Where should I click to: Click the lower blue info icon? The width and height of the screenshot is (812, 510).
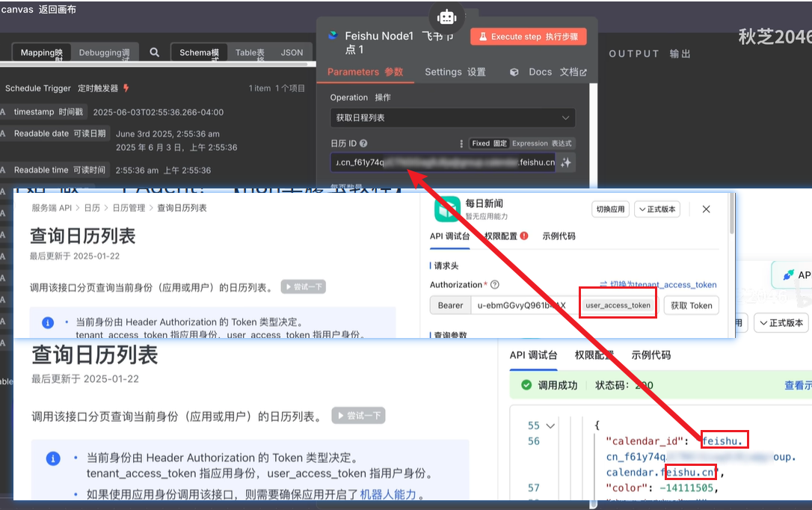click(x=53, y=458)
